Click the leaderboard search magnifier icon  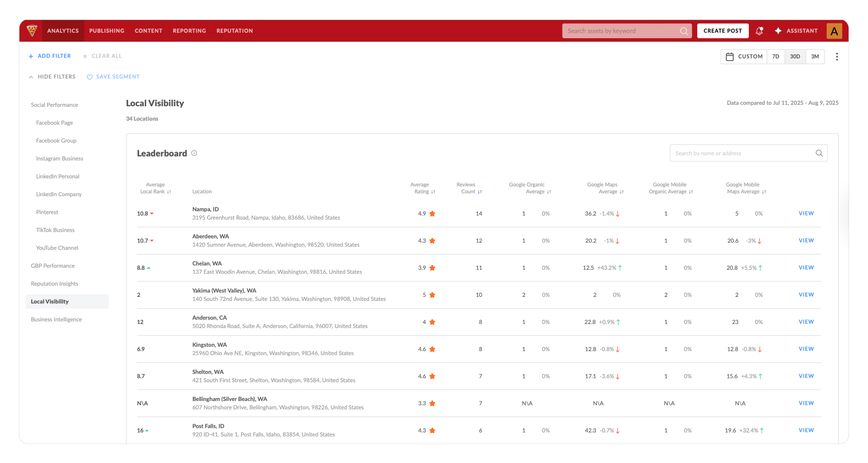click(819, 153)
